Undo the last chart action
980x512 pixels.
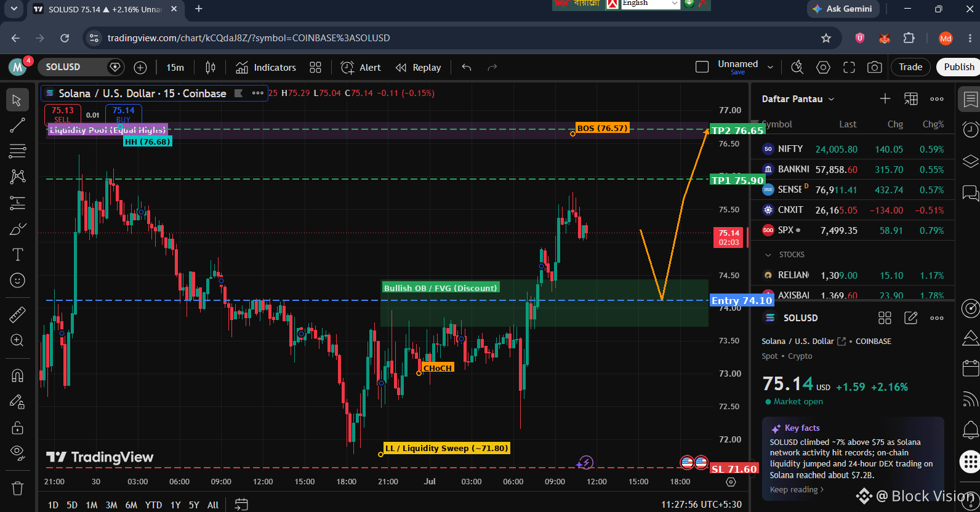tap(467, 67)
